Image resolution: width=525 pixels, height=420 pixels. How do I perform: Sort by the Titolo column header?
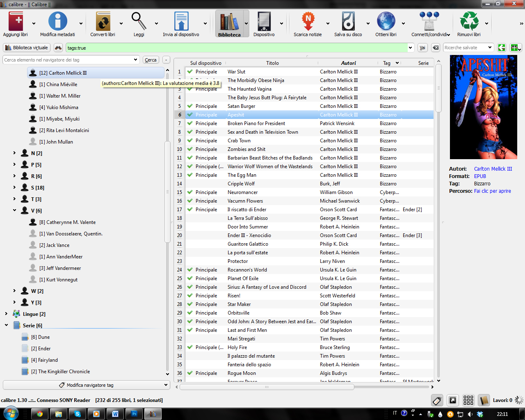coord(272,63)
